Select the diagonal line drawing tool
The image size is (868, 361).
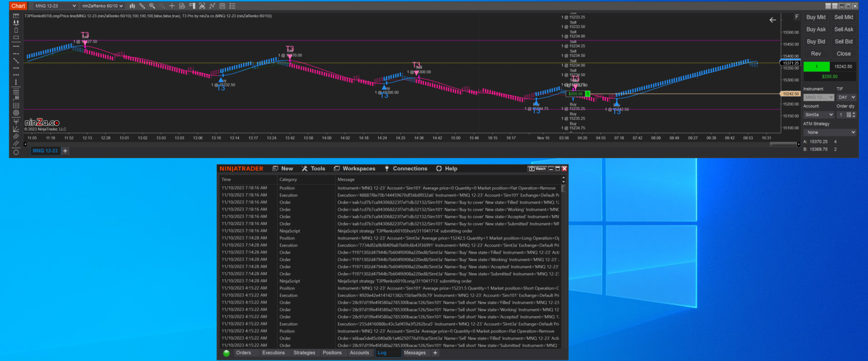click(x=16, y=61)
